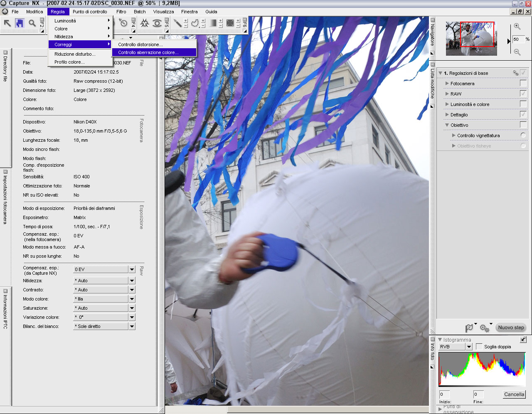This screenshot has height=414, width=532.
Task: Open the Batch menu
Action: tap(140, 12)
